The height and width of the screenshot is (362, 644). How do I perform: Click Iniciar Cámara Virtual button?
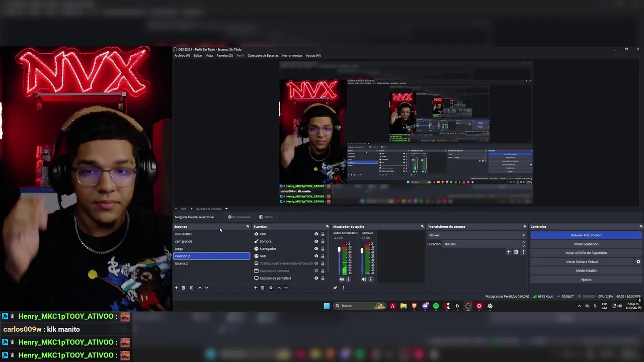click(x=582, y=261)
